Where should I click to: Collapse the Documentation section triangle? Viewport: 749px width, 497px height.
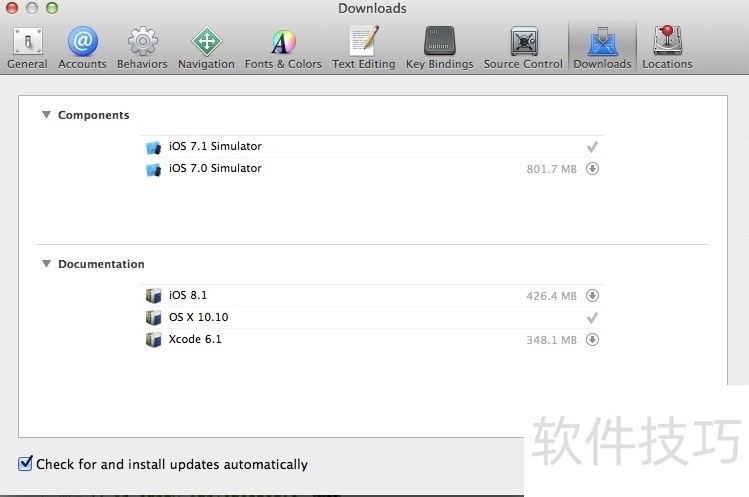pos(46,264)
